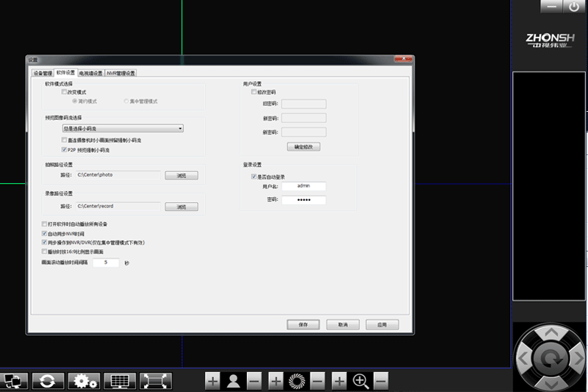Viewport: 588px width, 392px height.
Task: Click the minus button right of iris icon
Action: (318, 381)
